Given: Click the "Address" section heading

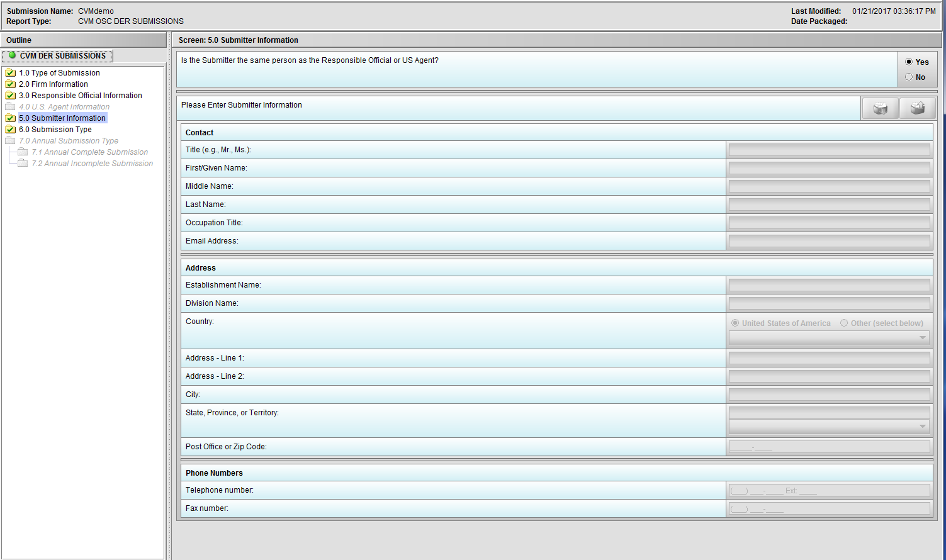Looking at the screenshot, I should (x=201, y=268).
